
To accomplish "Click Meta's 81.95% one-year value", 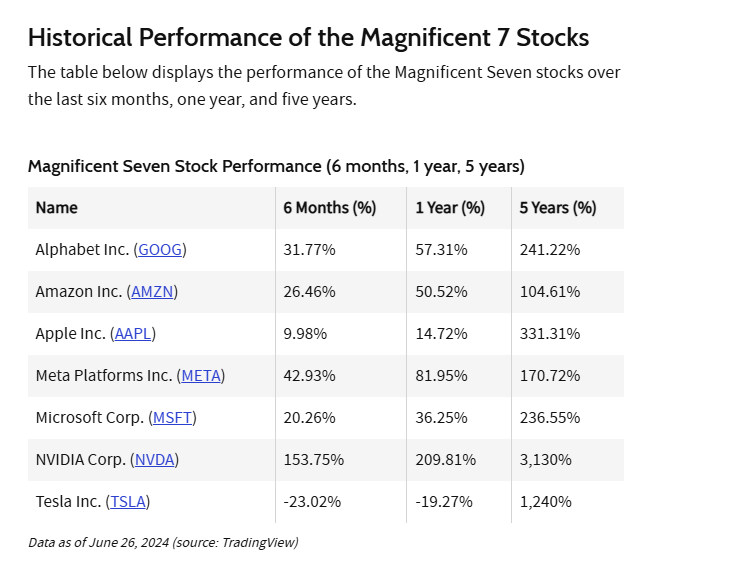I will point(442,376).
